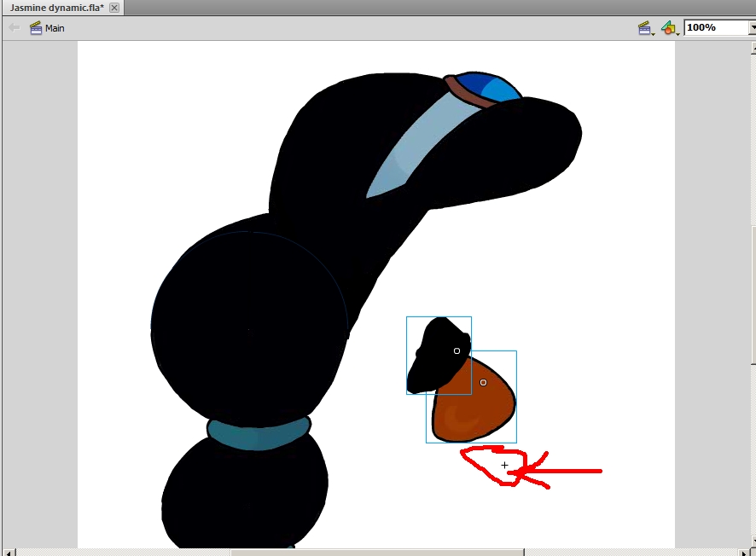Click the black symbol's registration point circle
The width and height of the screenshot is (756, 556).
(457, 350)
